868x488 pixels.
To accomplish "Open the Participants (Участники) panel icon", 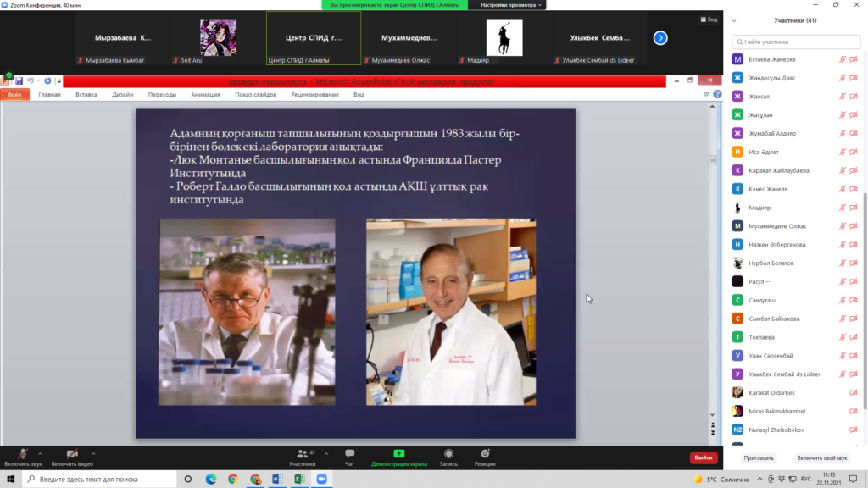I will click(x=302, y=456).
